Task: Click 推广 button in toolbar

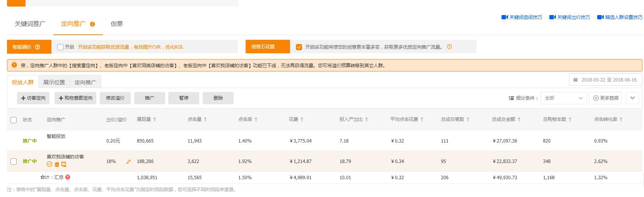Action: point(150,98)
